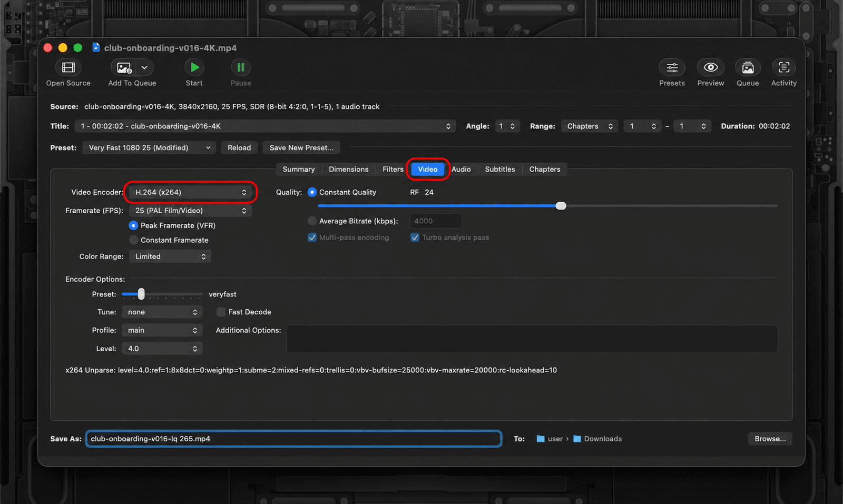Click the Add To Queue icon

point(124,67)
